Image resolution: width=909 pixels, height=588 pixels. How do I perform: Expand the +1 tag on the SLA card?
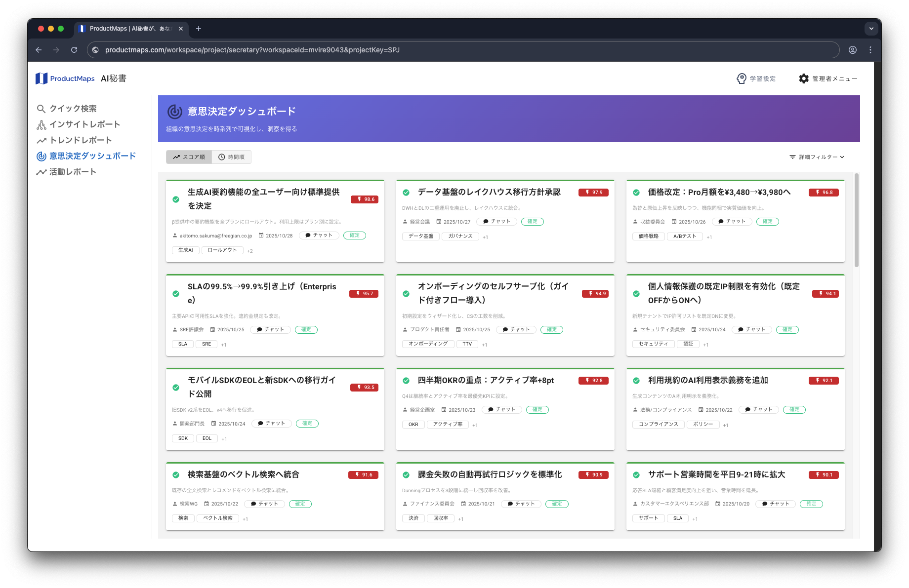(x=223, y=344)
